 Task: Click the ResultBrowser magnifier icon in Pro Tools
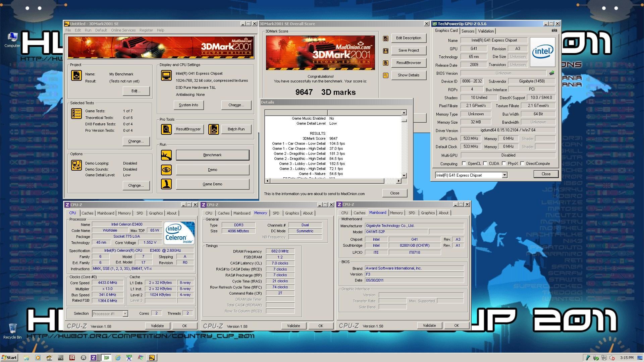[166, 129]
